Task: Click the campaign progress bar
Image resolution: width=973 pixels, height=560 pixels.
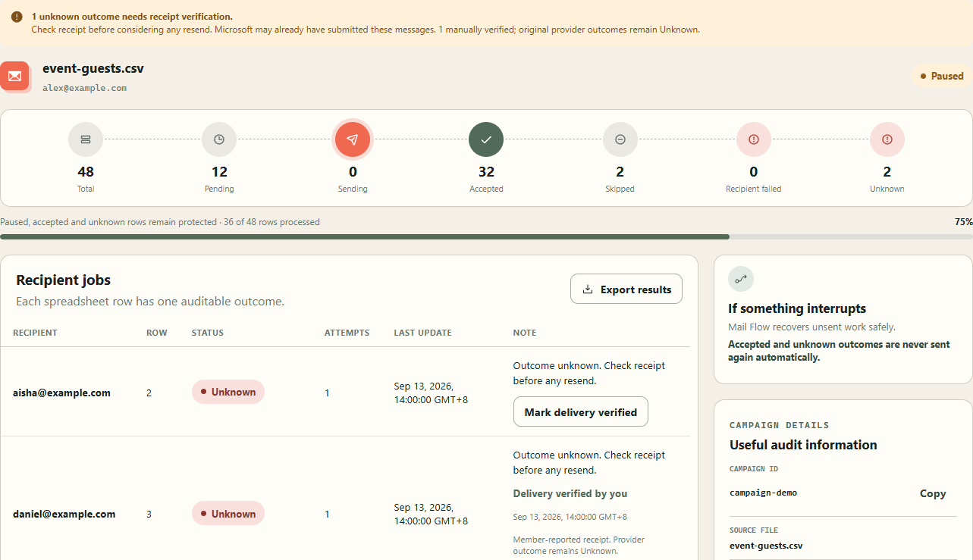Action: click(x=486, y=237)
